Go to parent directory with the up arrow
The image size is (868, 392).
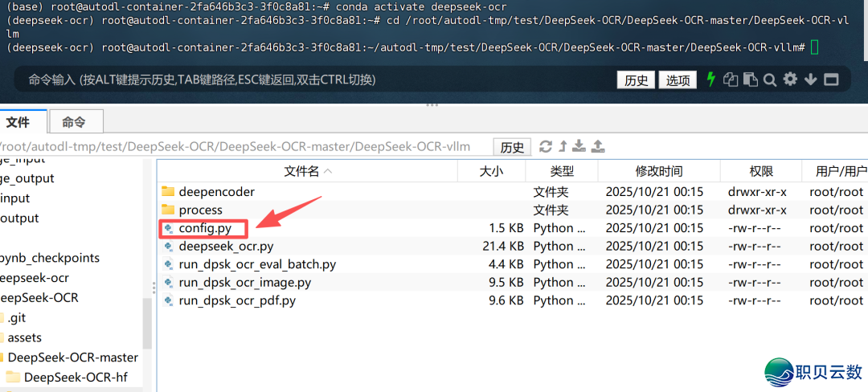coord(563,146)
